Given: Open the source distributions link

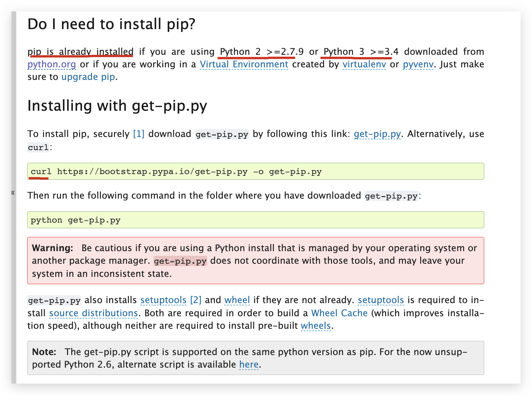Looking at the screenshot, I should click(93, 313).
